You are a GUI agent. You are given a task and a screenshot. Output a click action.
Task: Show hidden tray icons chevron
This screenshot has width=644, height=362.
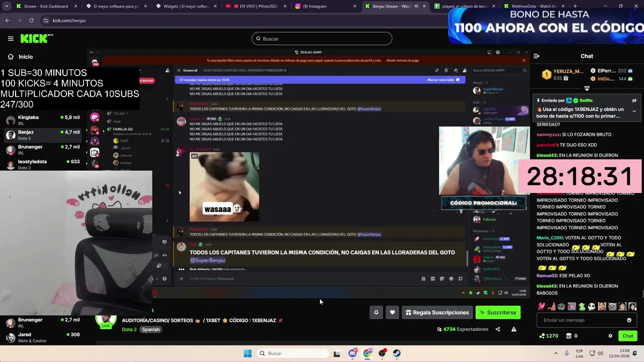[x=556, y=353]
